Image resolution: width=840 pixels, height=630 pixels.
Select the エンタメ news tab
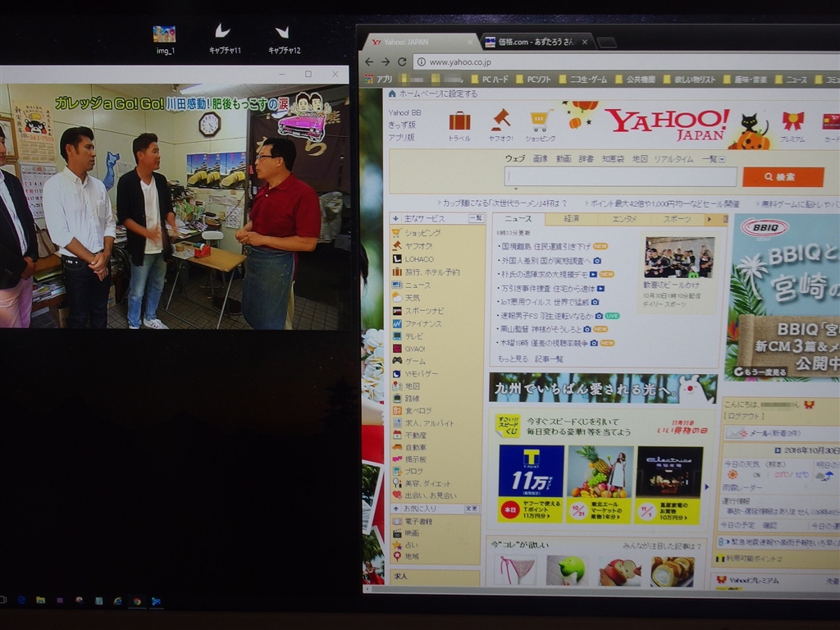tap(624, 218)
